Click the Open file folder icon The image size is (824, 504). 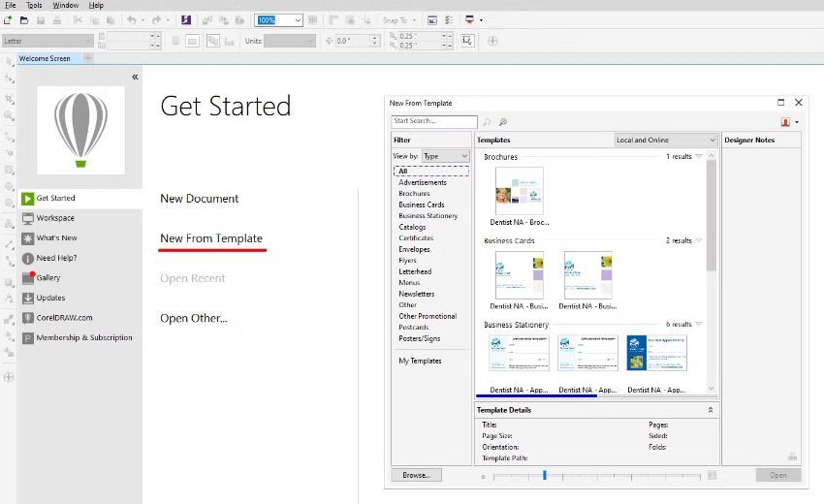pos(23,20)
